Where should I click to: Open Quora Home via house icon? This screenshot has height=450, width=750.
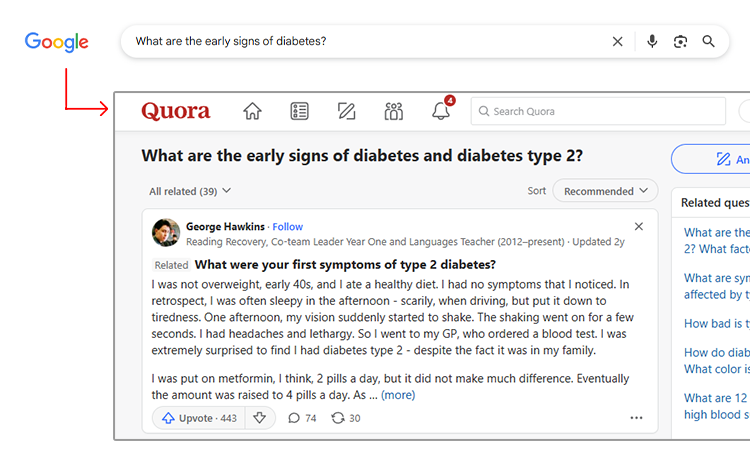(x=252, y=111)
